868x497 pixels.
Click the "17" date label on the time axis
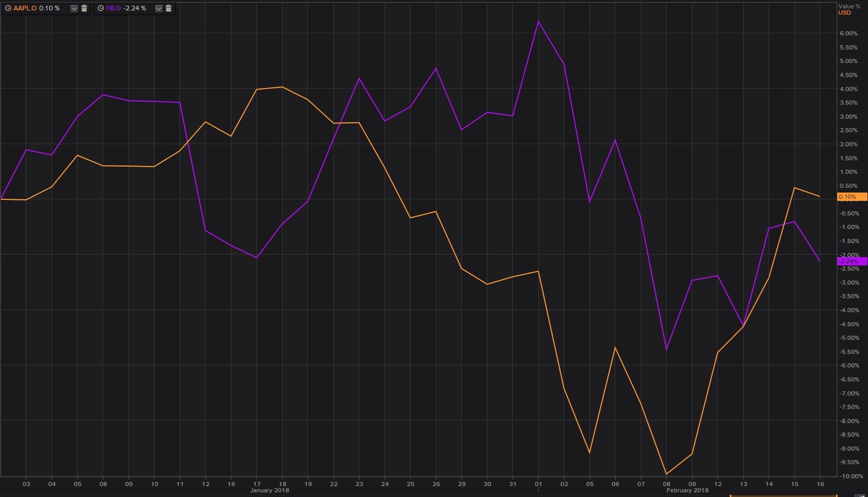257,484
